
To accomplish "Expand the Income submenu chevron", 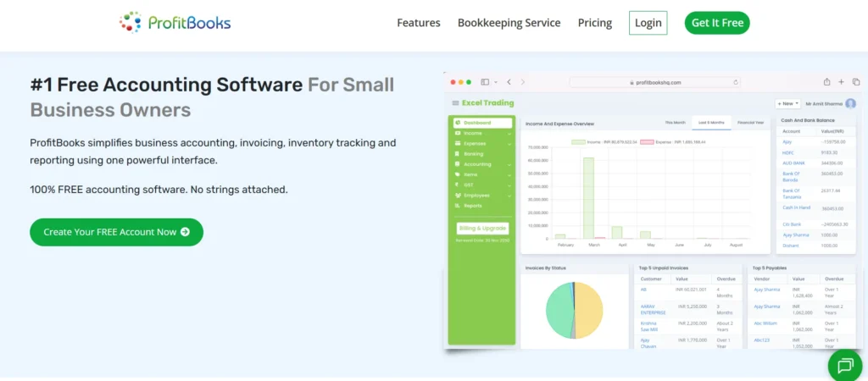I will 509,133.
